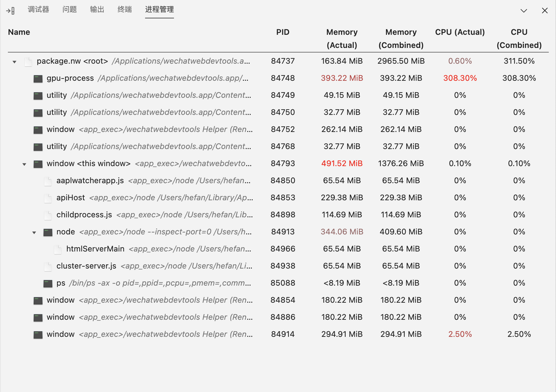
Task: Click the 344.06 MiB memory value
Action: (342, 232)
